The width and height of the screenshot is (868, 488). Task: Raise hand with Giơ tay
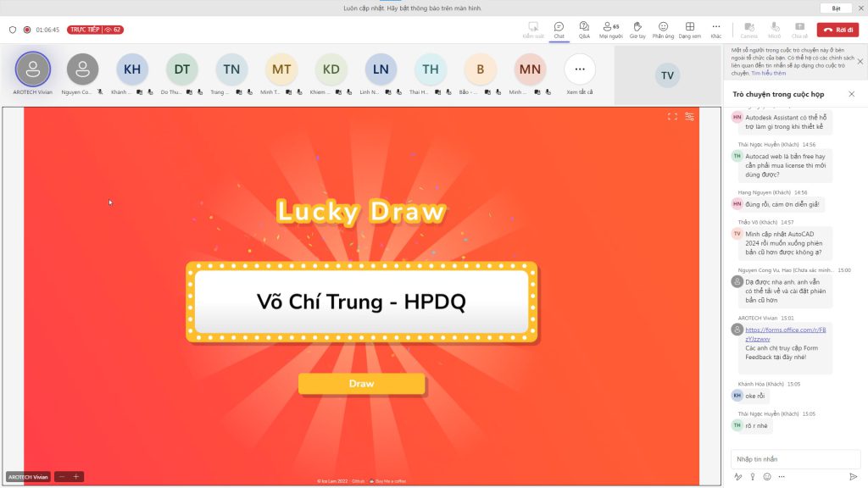pos(637,30)
